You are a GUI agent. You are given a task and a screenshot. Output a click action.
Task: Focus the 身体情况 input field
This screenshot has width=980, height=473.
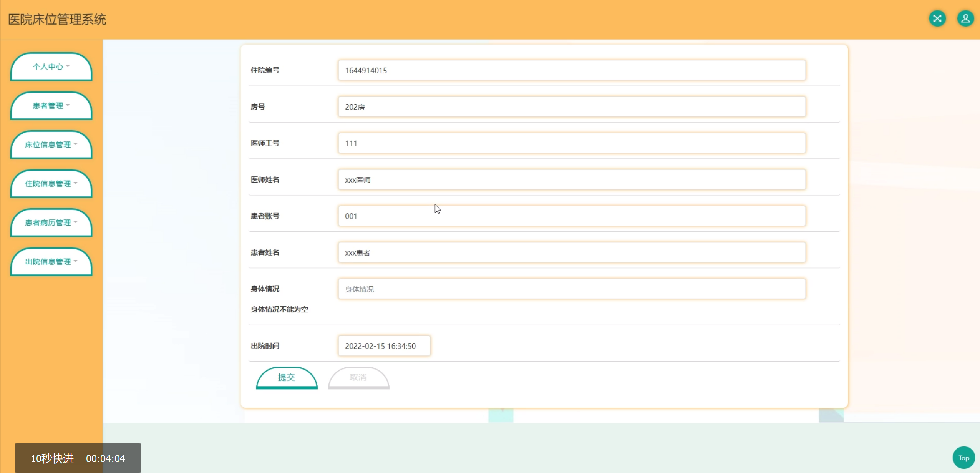coord(571,289)
